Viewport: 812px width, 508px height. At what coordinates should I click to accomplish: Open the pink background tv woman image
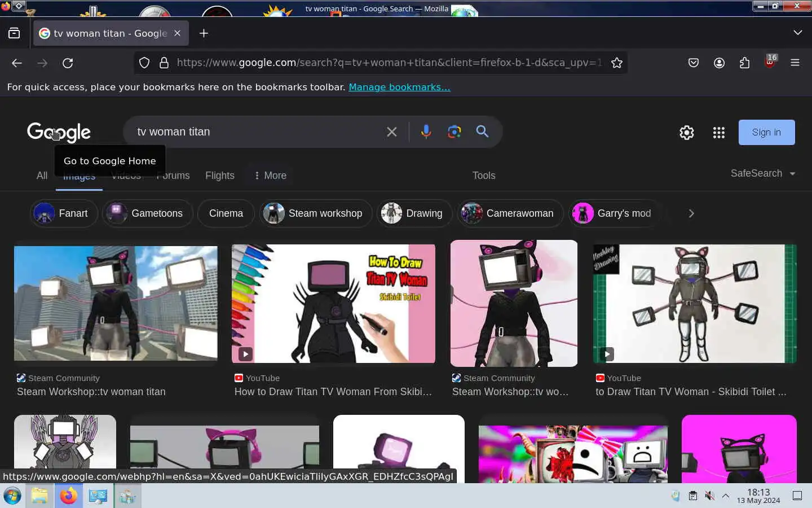coord(514,303)
